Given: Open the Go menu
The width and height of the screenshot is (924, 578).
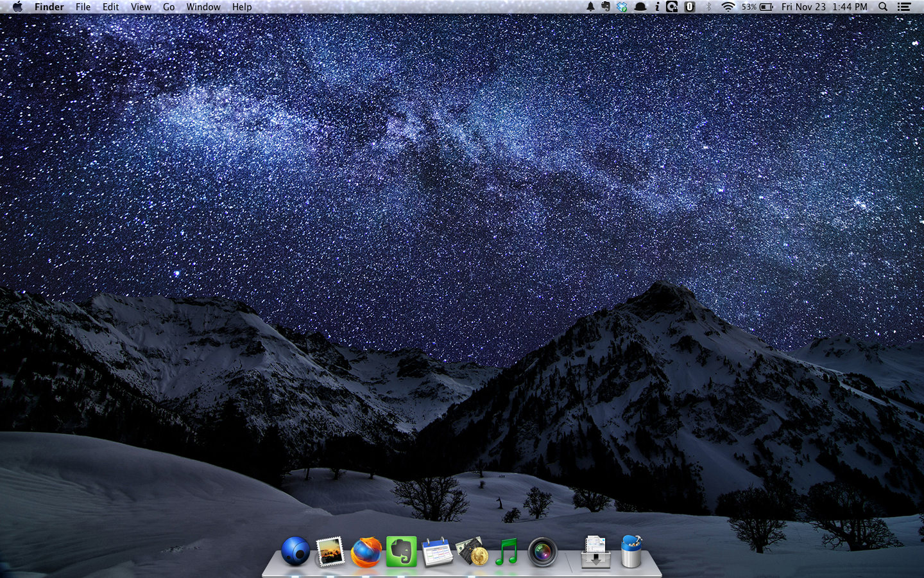Looking at the screenshot, I should [x=169, y=6].
